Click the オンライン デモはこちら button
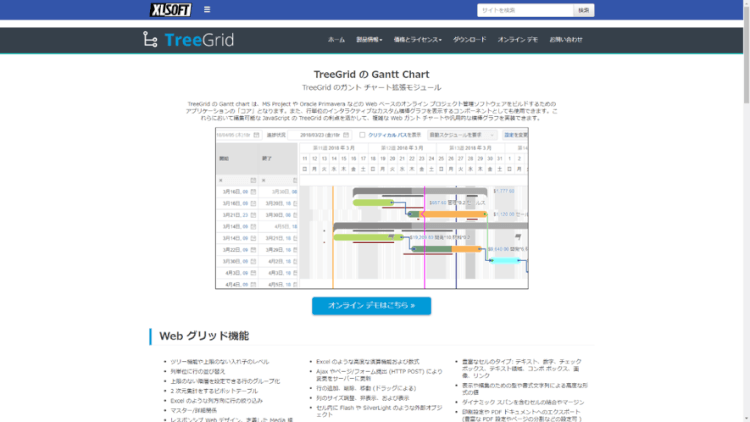The height and width of the screenshot is (422, 750). tap(372, 306)
